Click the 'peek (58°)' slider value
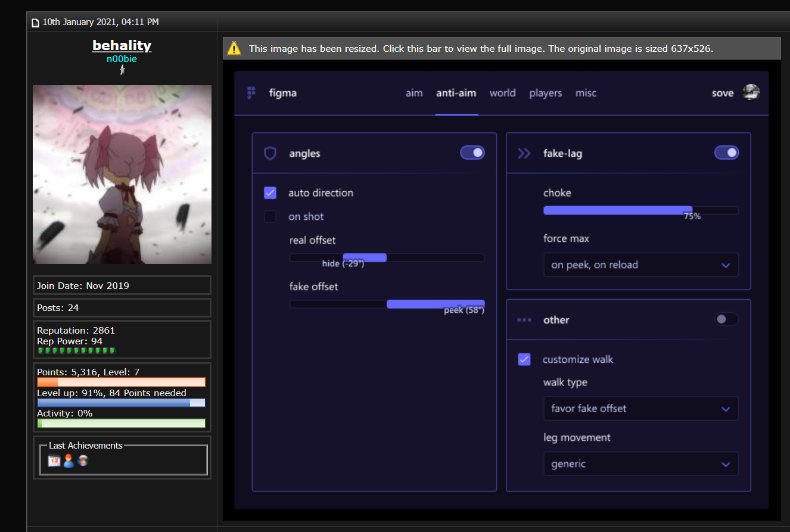The width and height of the screenshot is (790, 532). click(464, 310)
